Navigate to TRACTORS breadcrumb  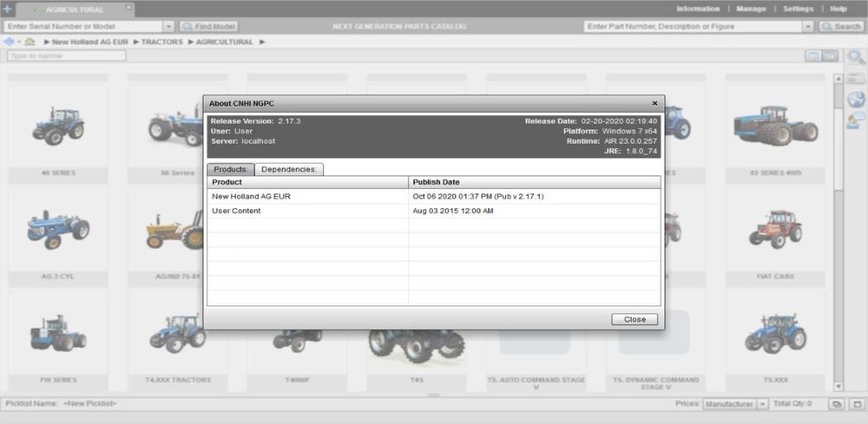coord(161,42)
